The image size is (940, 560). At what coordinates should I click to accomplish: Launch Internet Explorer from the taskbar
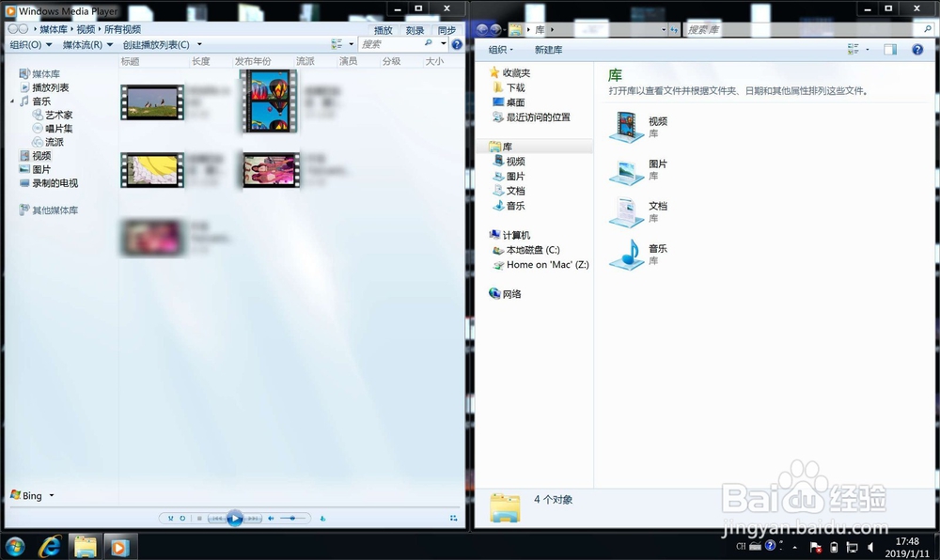(x=50, y=546)
